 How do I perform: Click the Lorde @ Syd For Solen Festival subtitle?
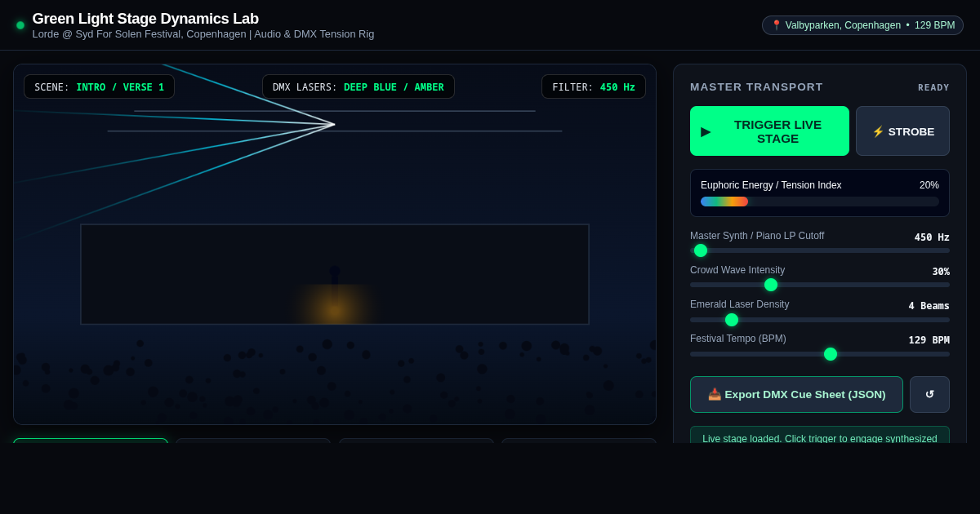(x=203, y=34)
